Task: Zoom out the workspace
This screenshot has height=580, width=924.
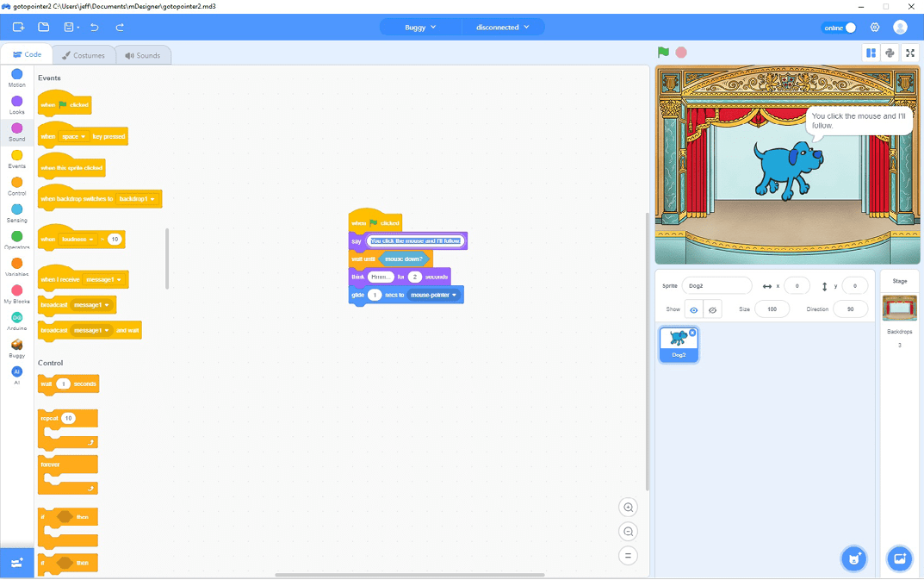Action: coord(628,532)
